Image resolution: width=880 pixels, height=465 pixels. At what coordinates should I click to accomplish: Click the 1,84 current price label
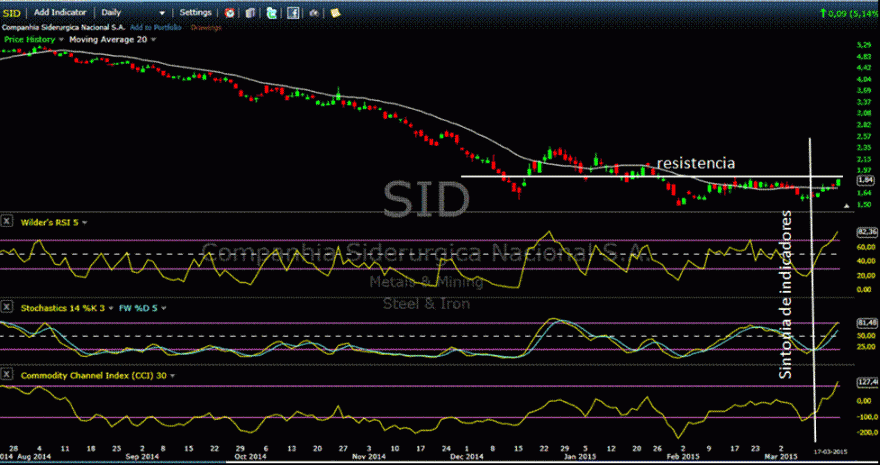pos(865,180)
